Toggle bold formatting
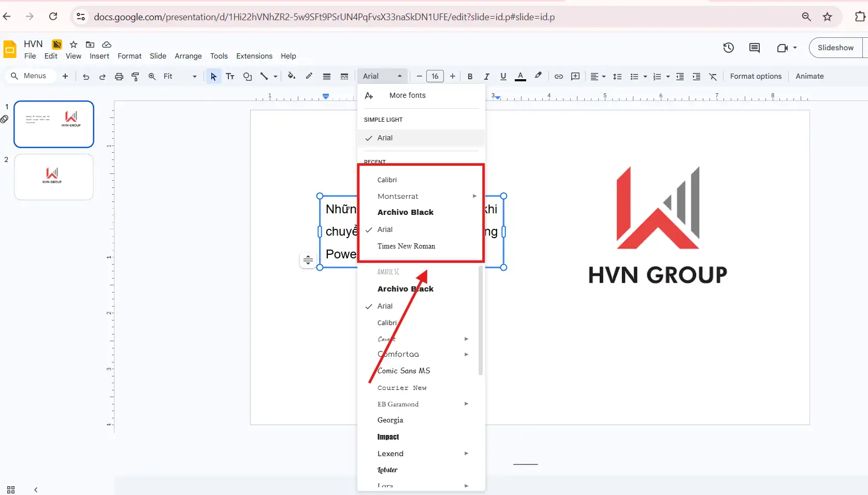Viewport: 868px width, 495px height. click(470, 76)
